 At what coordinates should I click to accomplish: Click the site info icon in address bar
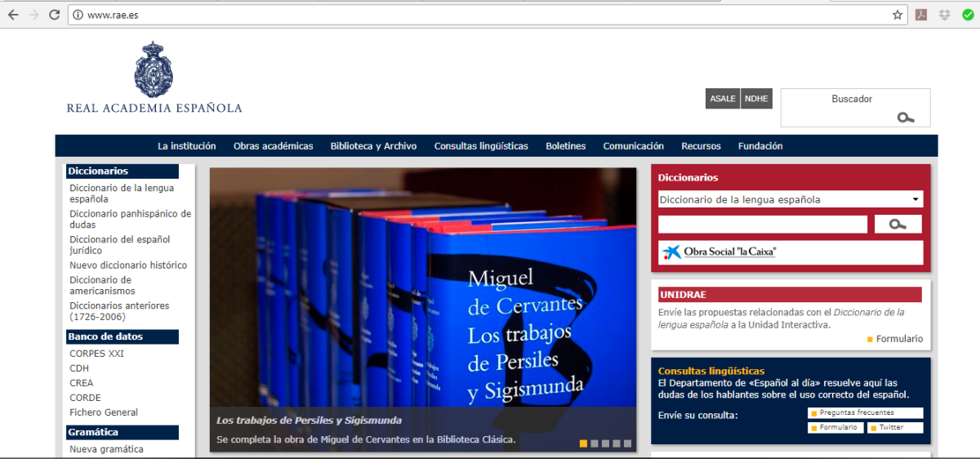tap(78, 15)
